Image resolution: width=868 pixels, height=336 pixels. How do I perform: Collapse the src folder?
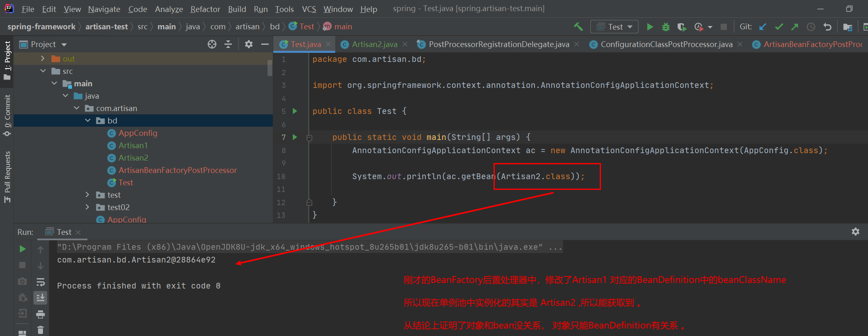43,71
